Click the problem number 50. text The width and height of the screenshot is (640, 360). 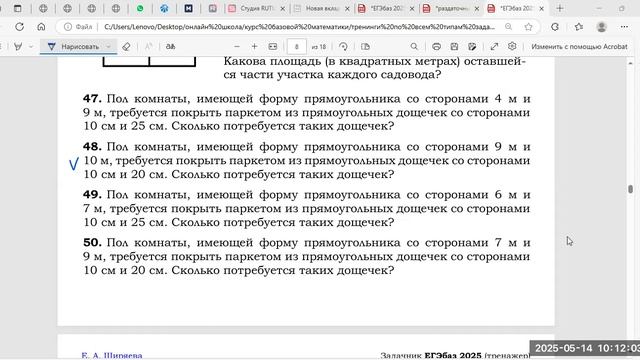[92, 242]
